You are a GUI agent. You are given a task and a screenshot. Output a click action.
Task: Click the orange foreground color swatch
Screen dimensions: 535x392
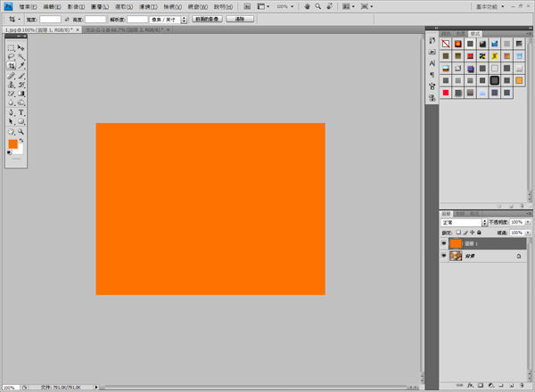(12, 143)
